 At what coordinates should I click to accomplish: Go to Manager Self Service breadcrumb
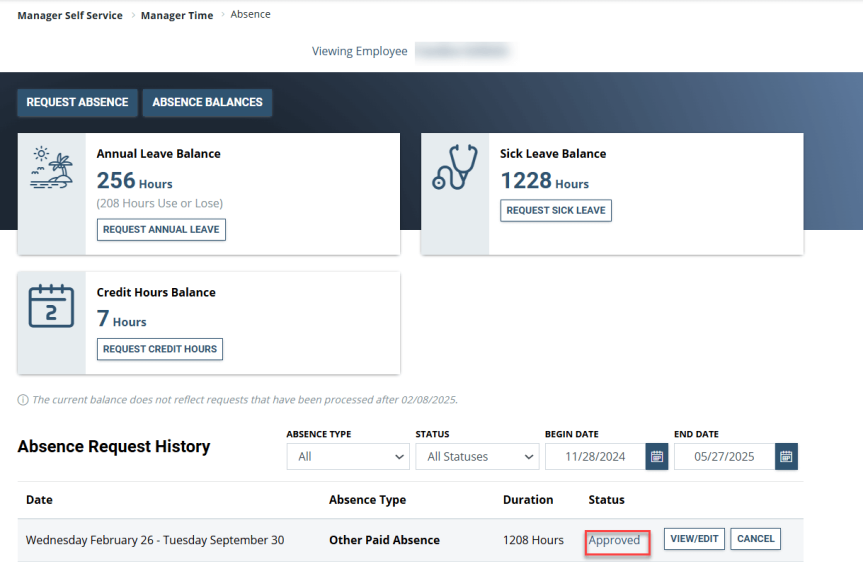pyautogui.click(x=70, y=16)
